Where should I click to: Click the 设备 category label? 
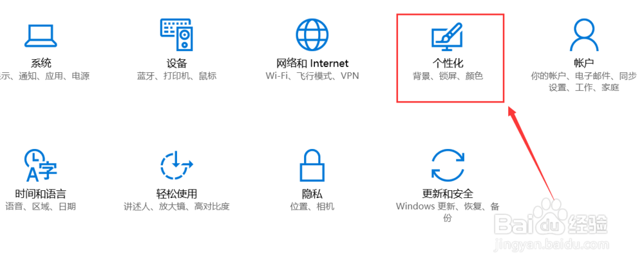(176, 63)
